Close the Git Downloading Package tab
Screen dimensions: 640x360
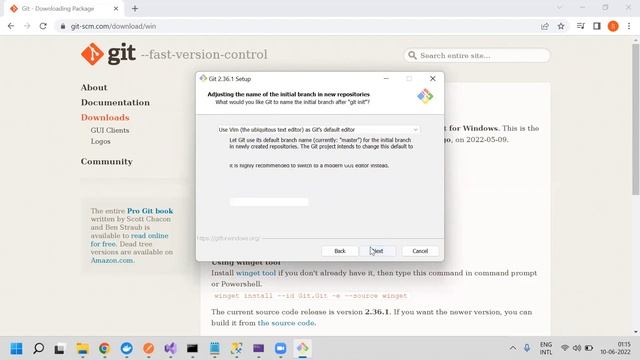tap(116, 9)
